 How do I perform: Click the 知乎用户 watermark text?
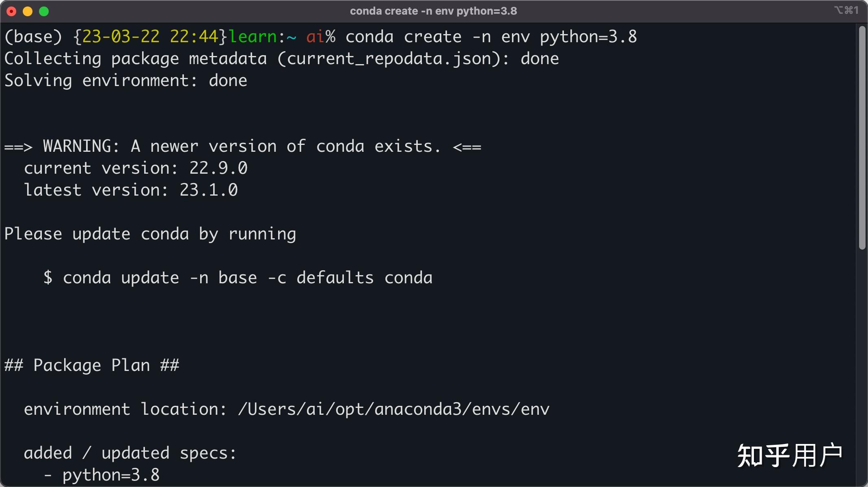pos(790,456)
